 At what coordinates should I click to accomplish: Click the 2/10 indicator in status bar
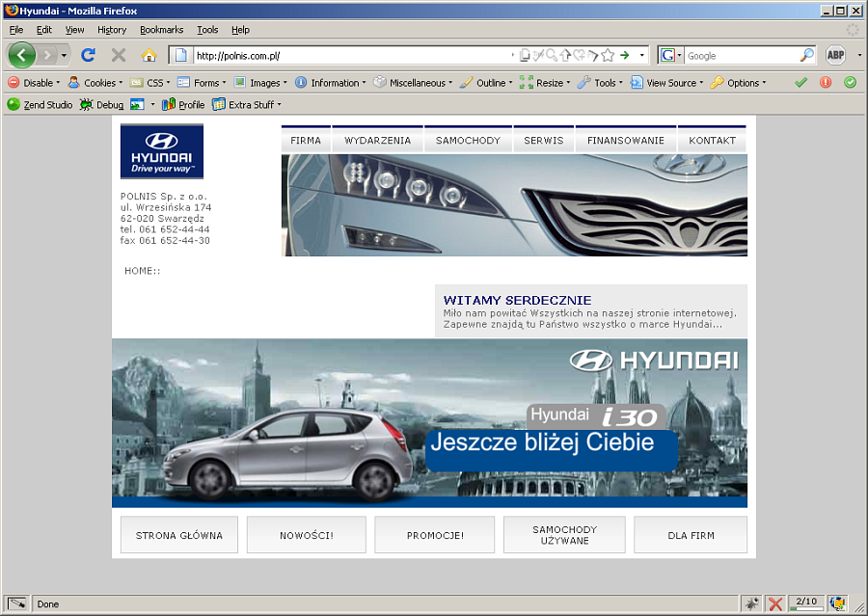[806, 603]
